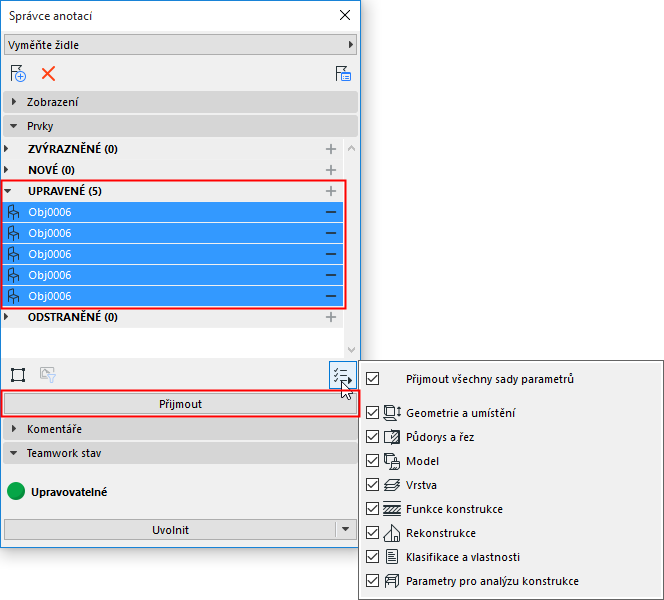Screen dimensions: 664x600
Task: Click the Rekonstrukce house icon
Action: [x=392, y=533]
